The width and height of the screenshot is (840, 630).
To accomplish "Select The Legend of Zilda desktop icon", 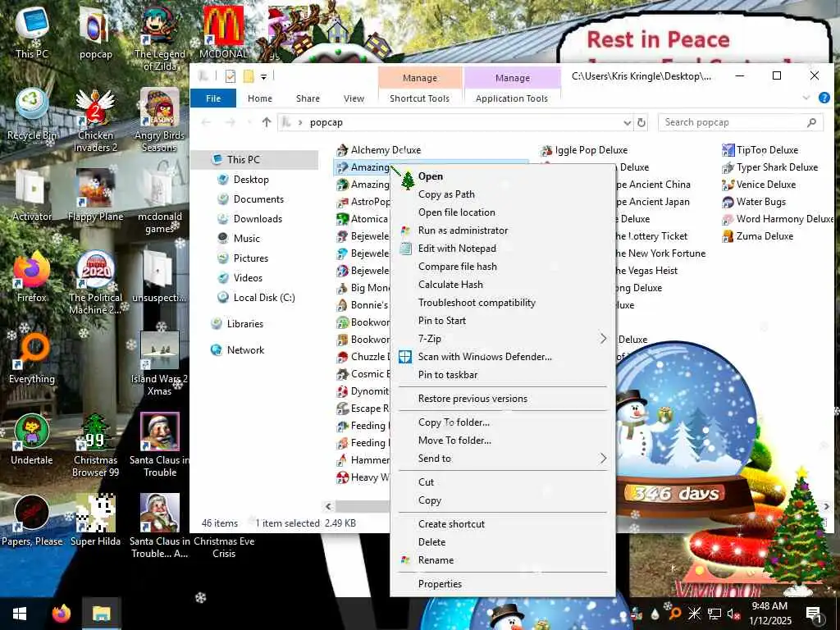I will click(160, 39).
